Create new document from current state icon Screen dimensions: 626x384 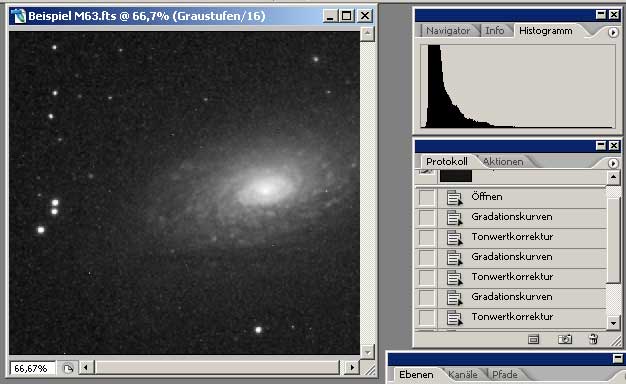[533, 339]
